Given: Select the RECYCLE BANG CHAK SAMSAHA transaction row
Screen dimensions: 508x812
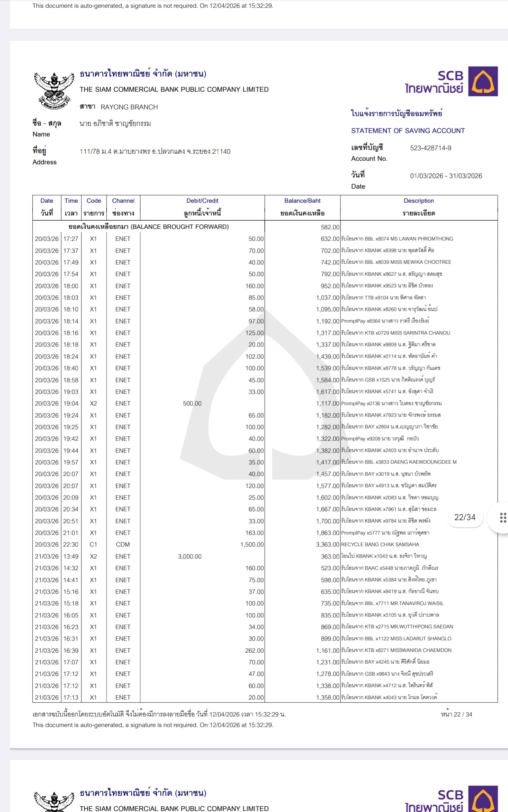Looking at the screenshot, I should [380, 545].
